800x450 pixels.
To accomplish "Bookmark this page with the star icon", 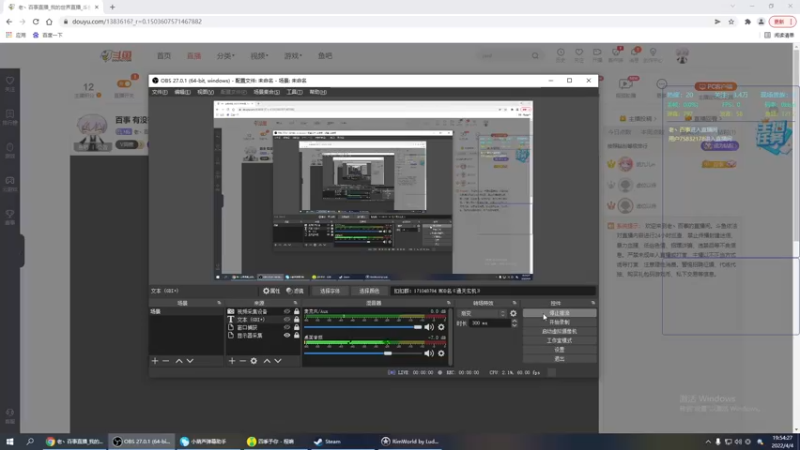I will [731, 21].
